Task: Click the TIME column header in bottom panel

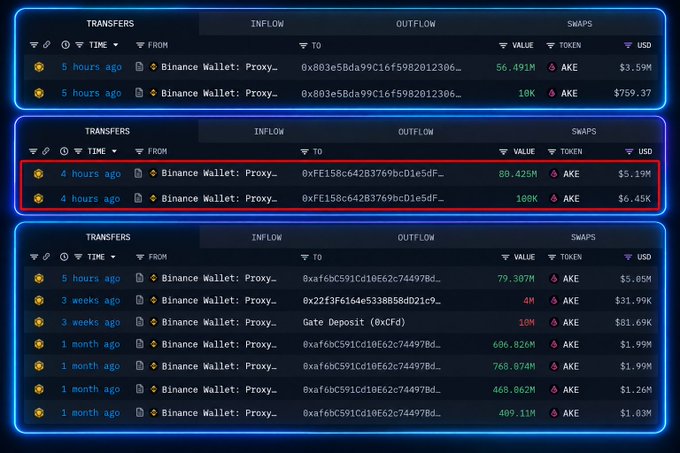Action: tap(96, 257)
